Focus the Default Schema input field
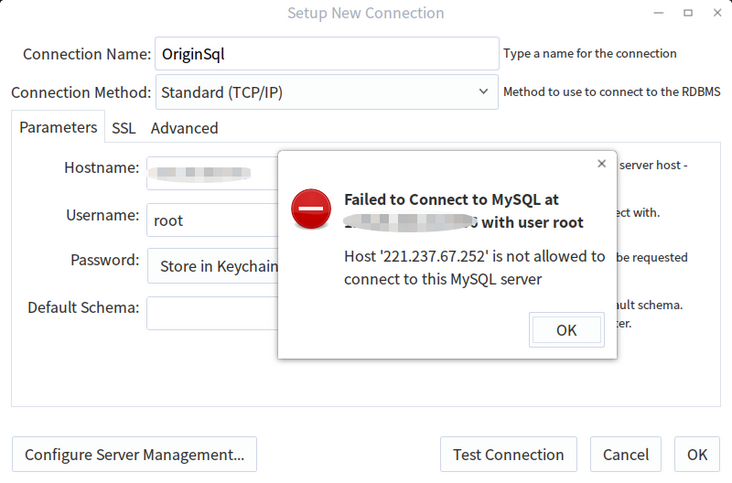Image resolution: width=732 pixels, height=483 pixels. pyautogui.click(x=210, y=313)
